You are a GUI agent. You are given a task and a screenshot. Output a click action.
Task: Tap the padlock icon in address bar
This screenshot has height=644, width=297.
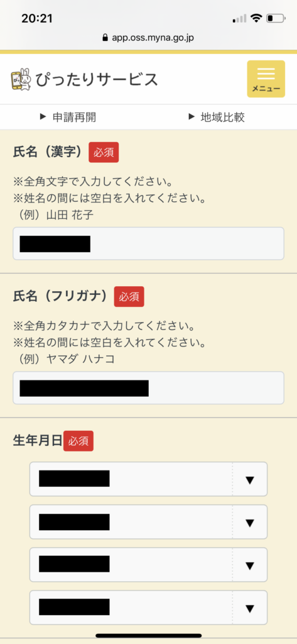click(x=106, y=38)
